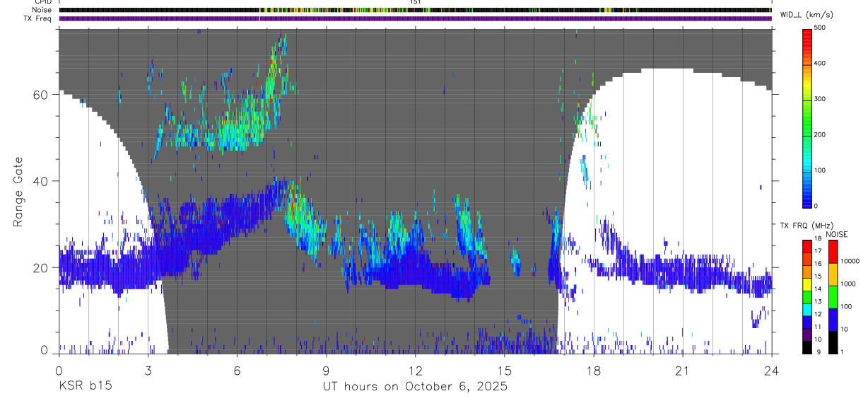
Task: Click the 18 MHz label on the TX FRQ legend
Action: pyautogui.click(x=817, y=239)
